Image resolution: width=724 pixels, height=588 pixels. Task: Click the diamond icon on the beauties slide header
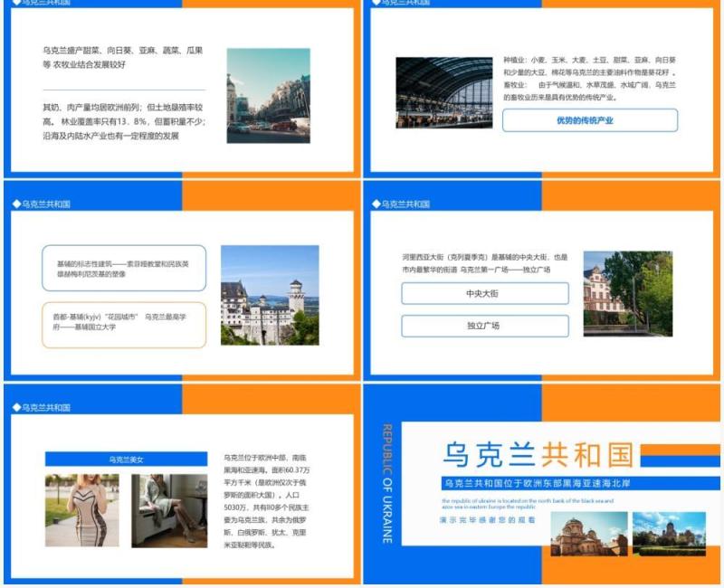click(x=18, y=409)
